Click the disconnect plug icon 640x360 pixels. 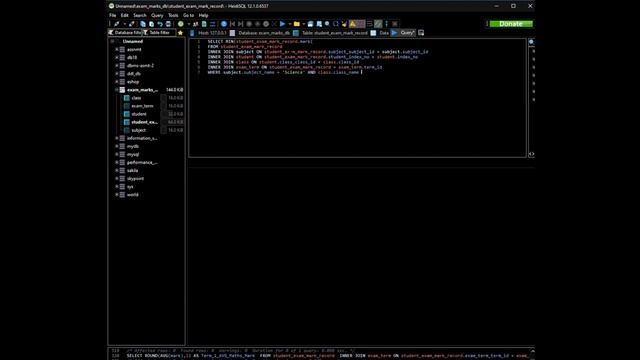coord(131,24)
